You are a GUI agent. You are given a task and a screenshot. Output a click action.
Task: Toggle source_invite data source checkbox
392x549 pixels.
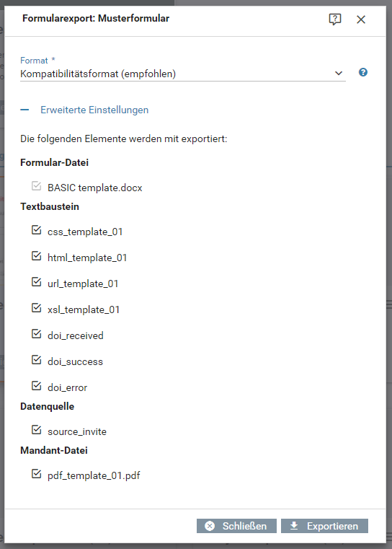pos(36,429)
